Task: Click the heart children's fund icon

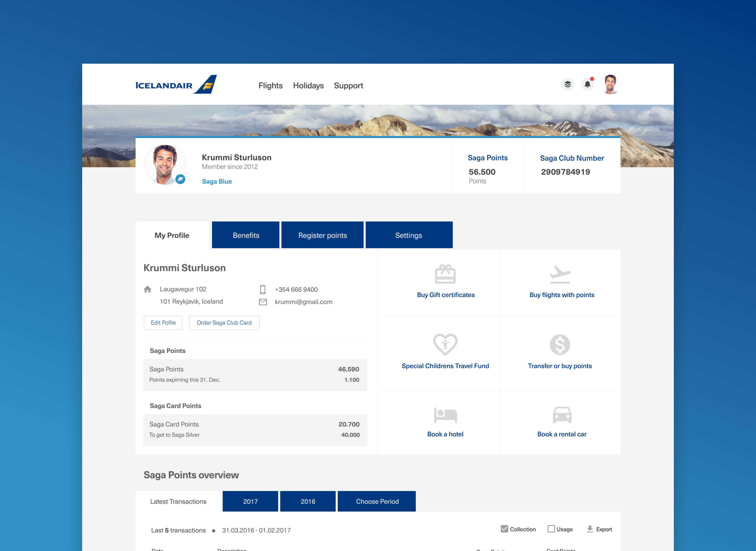Action: 445,345
